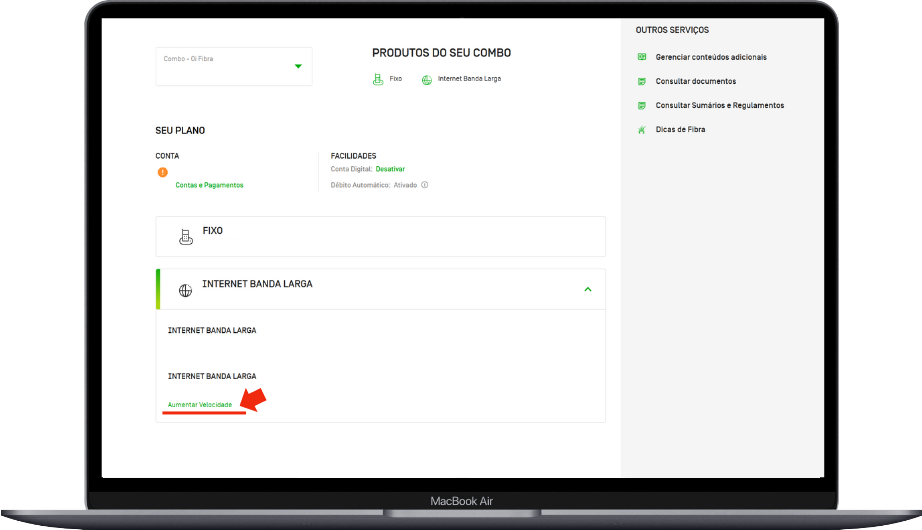
Task: Collapse the Internet Banda Larga section chevron
Action: (587, 289)
